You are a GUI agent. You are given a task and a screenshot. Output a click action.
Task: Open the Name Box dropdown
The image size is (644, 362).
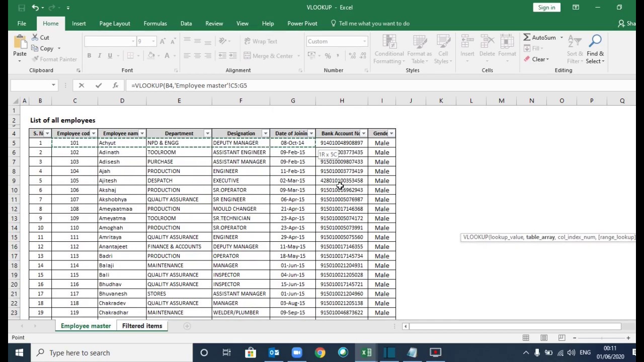pos(53,85)
